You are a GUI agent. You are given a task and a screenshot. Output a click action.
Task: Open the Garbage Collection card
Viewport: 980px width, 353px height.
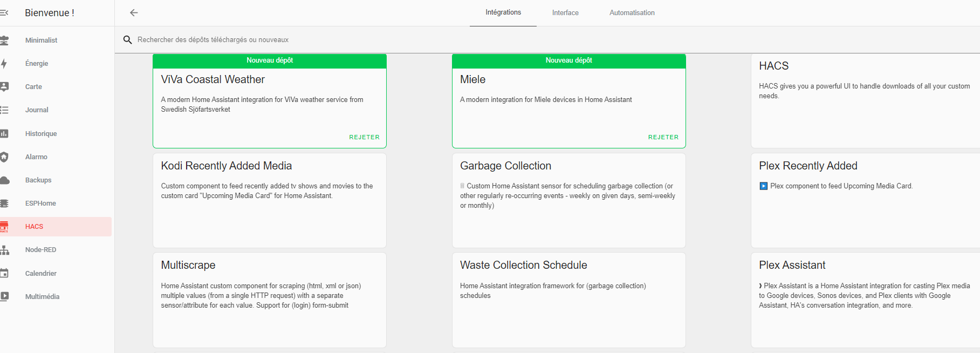pos(569,201)
